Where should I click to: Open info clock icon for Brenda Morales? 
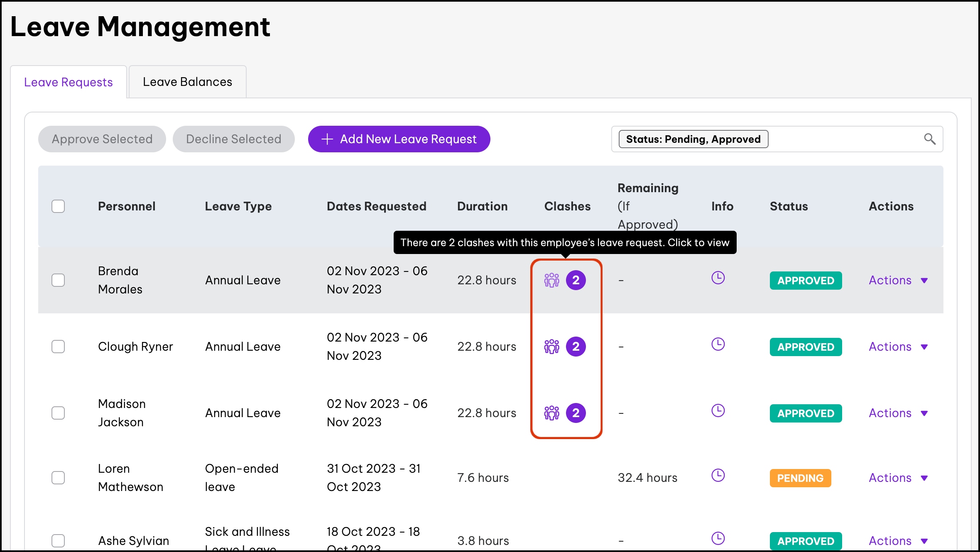pos(718,278)
